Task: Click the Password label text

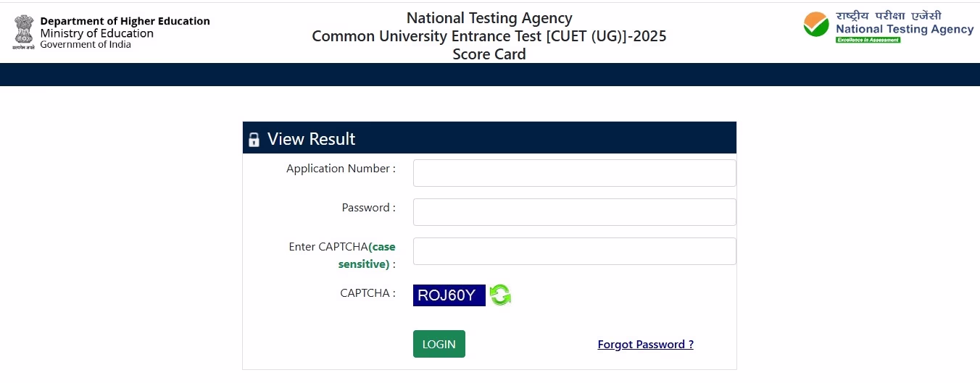Action: click(368, 208)
